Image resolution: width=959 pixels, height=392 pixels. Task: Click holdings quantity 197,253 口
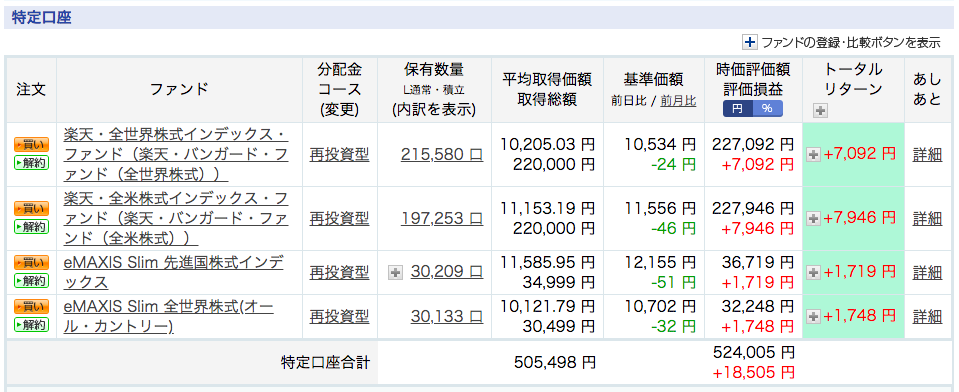point(442,218)
